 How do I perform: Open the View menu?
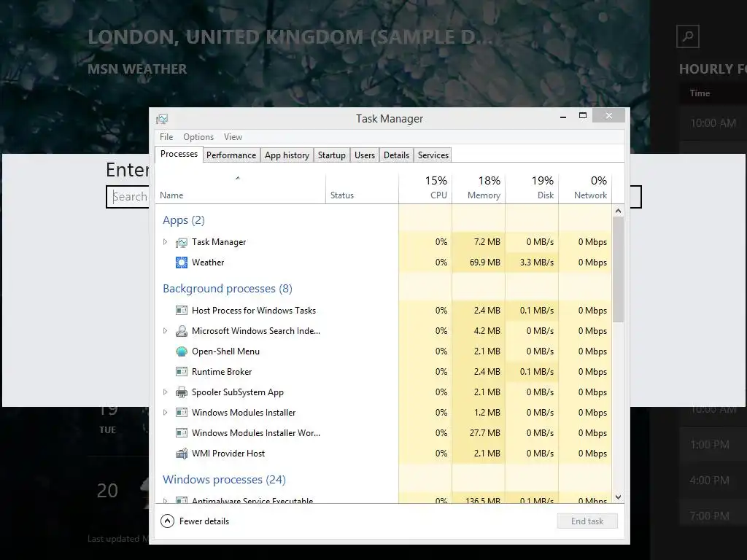point(233,137)
